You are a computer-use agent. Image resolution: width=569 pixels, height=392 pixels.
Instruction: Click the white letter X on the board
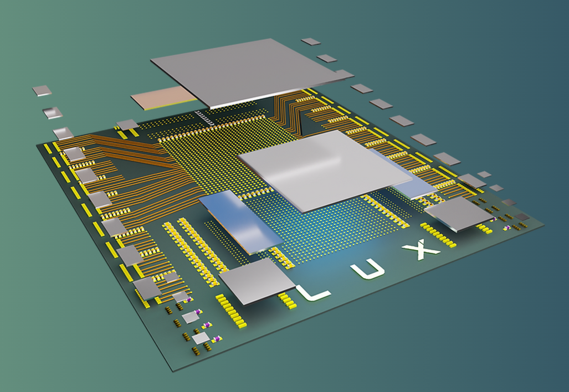click(x=421, y=250)
